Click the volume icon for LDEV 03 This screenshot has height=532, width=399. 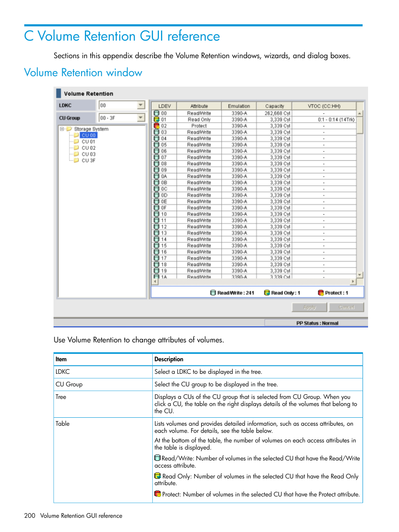[x=156, y=132]
